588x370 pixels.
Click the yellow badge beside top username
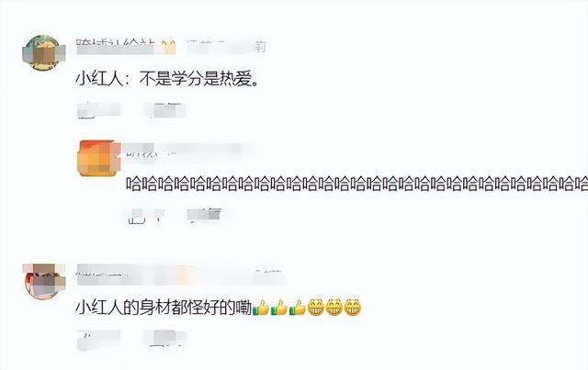coord(168,47)
